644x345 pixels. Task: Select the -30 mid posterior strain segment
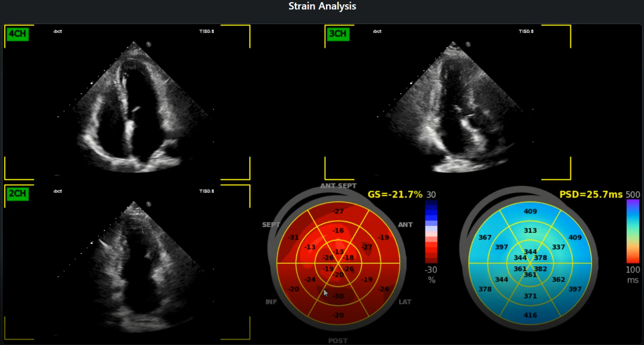click(x=338, y=296)
